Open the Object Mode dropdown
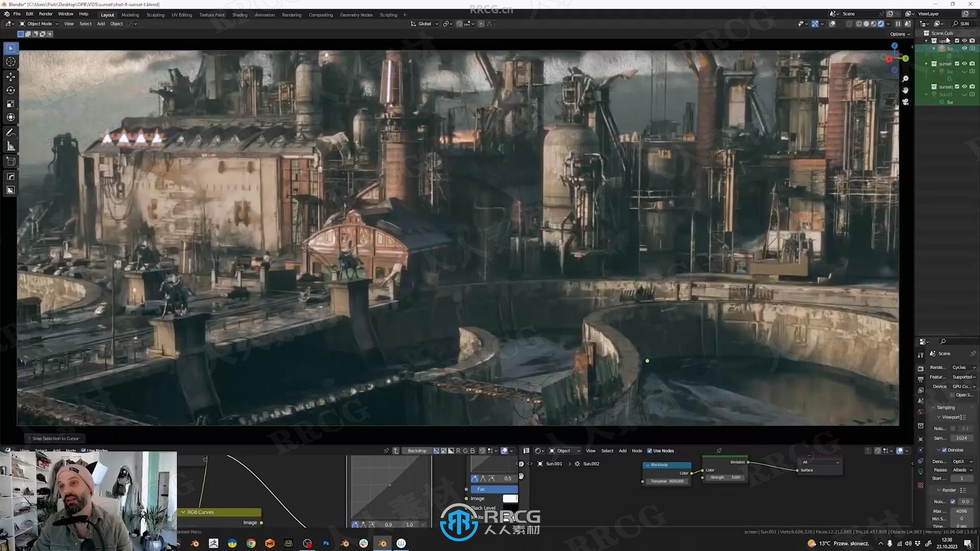This screenshot has height=551, width=980. [39, 24]
